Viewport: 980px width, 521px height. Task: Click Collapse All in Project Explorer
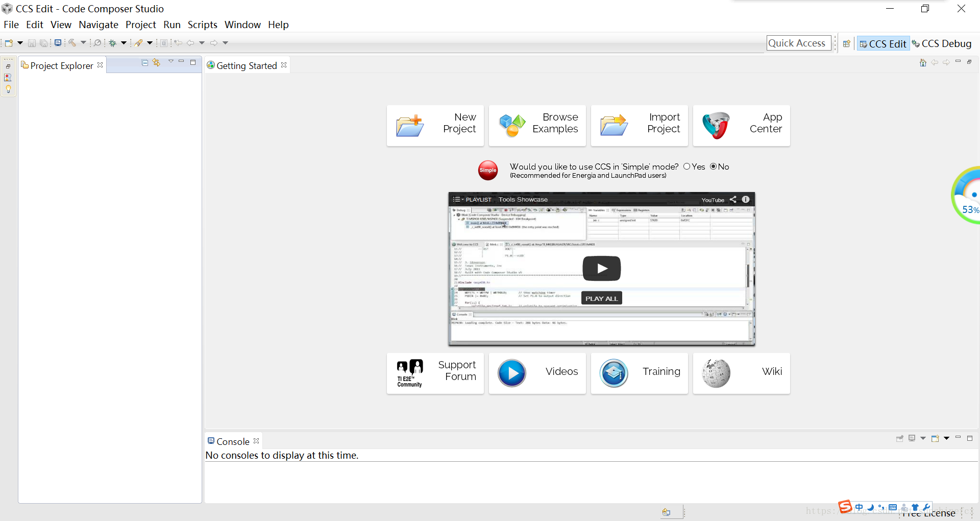pyautogui.click(x=145, y=62)
